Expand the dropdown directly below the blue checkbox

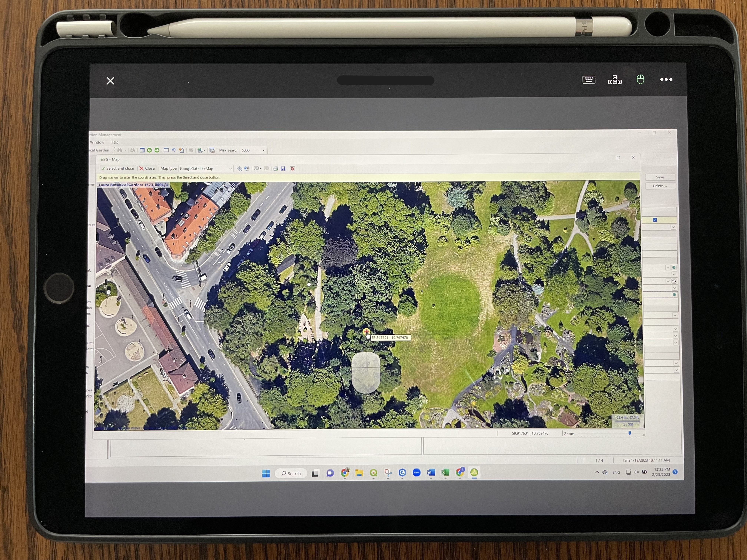pos(673,227)
